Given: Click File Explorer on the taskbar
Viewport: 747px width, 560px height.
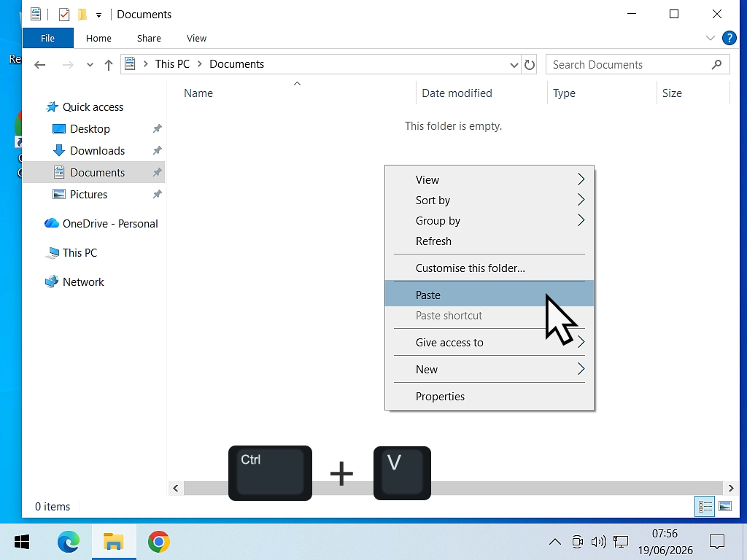Looking at the screenshot, I should tap(114, 542).
